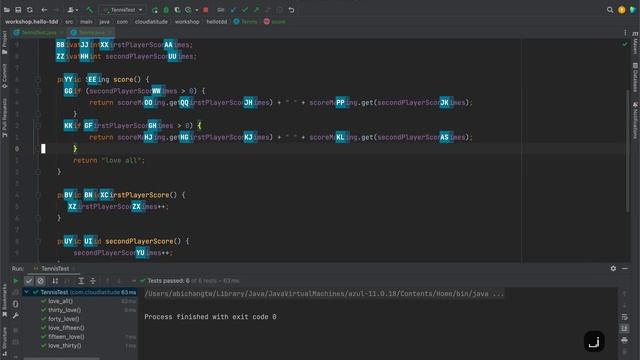The width and height of the screenshot is (640, 360).
Task: Run with coverage shield icon
Action: [x=177, y=10]
